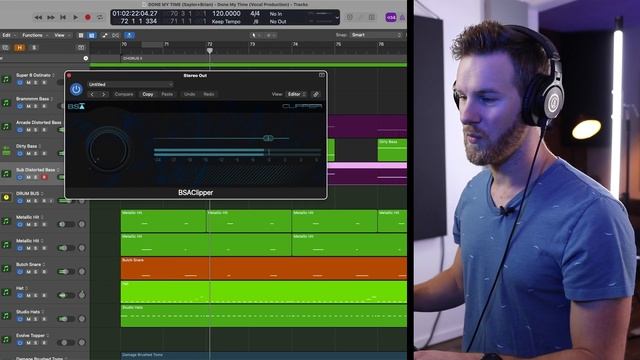This screenshot has width=640, height=360.
Task: Click the plugin Copy button
Action: pos(148,94)
